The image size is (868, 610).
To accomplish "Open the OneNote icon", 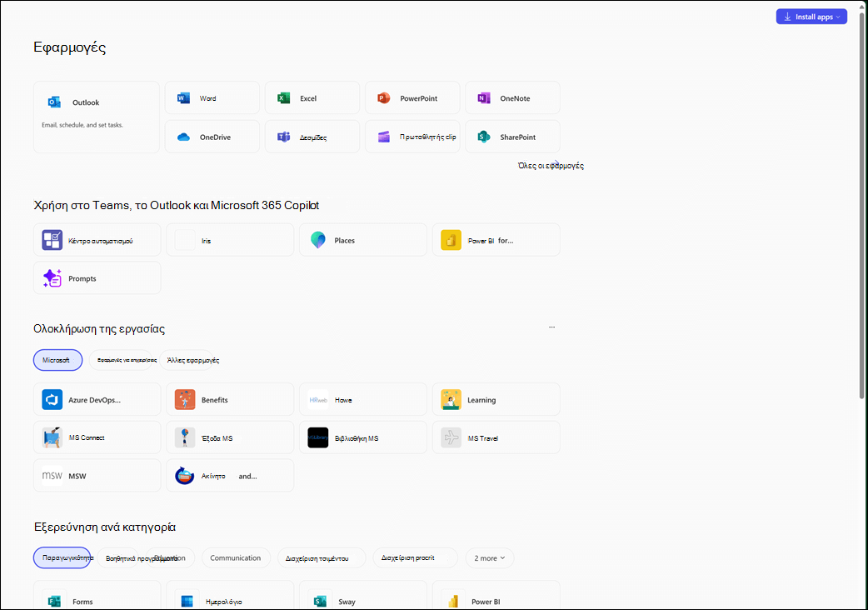I will point(484,98).
